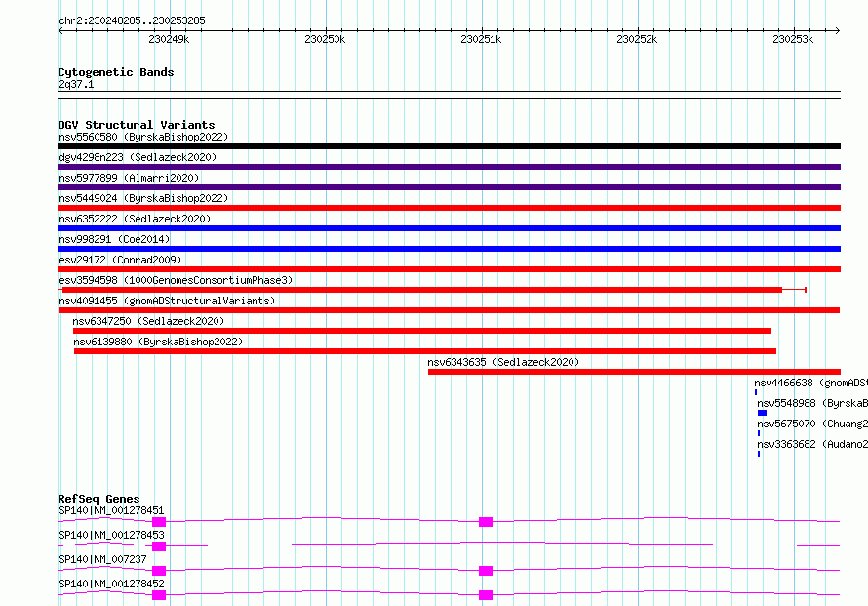Screen dimensions: 868x606
Task: Click the purple nsv5977899 variant bar
Action: tap(449, 187)
